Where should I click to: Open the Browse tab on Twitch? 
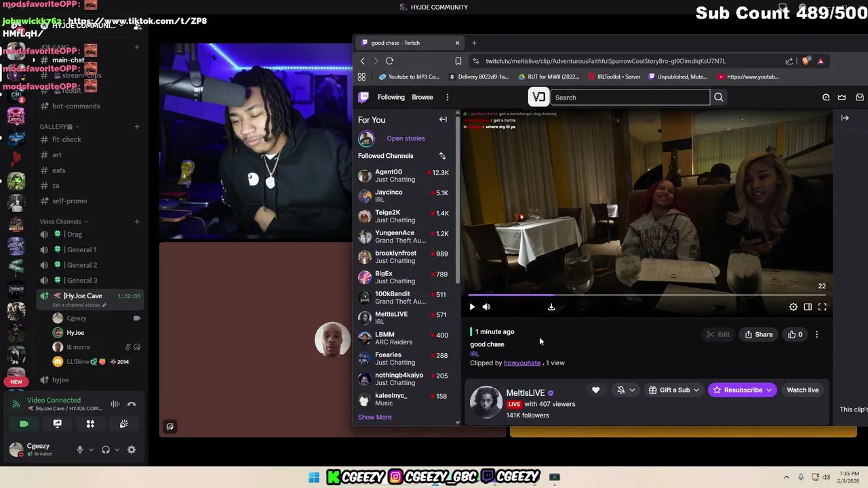point(422,97)
